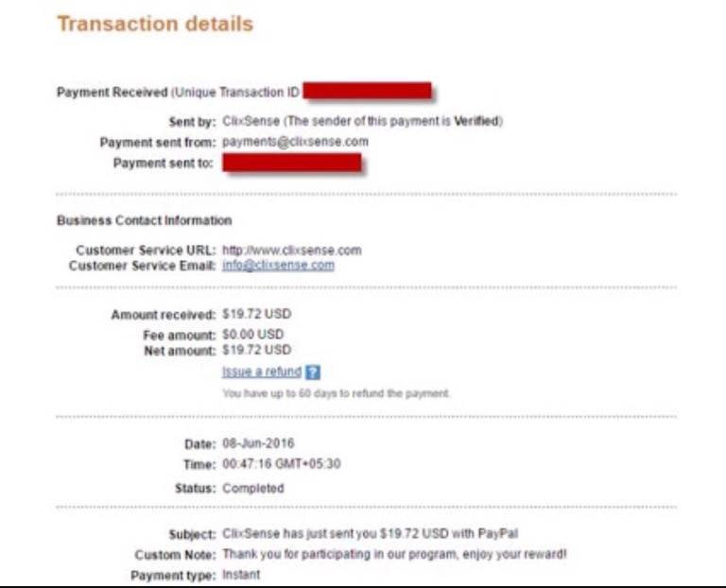This screenshot has height=588, width=726.
Task: Click the Issue a refund link
Action: tap(262, 372)
